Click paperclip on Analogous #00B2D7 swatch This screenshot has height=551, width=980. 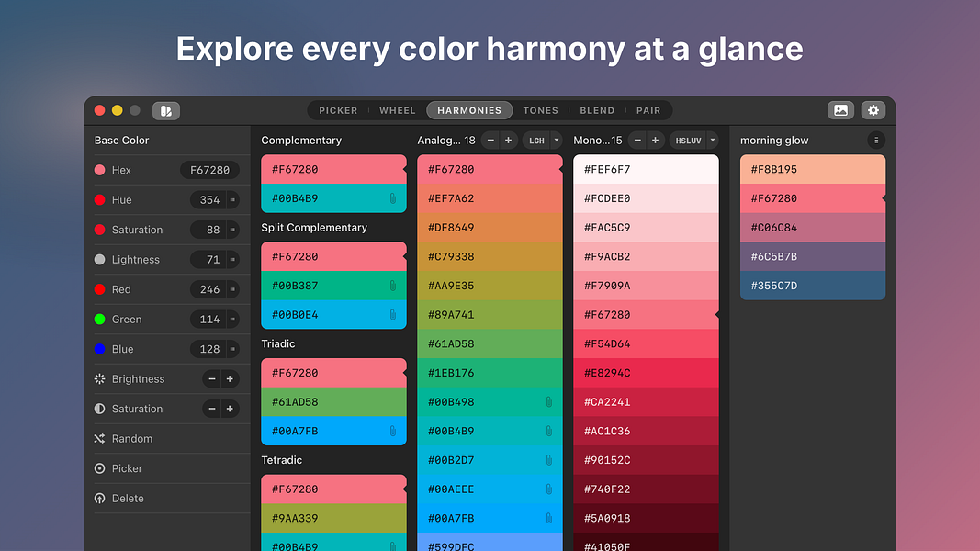(548, 460)
